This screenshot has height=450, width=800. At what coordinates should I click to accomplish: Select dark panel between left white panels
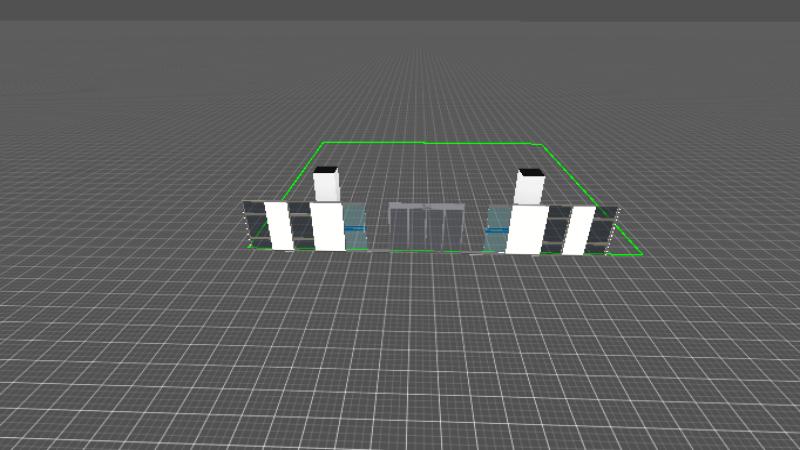click(300, 224)
